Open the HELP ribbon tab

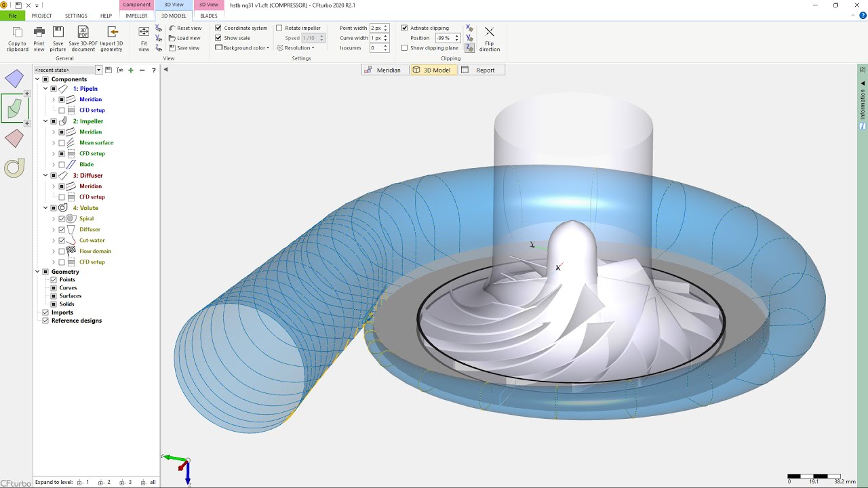[x=106, y=16]
